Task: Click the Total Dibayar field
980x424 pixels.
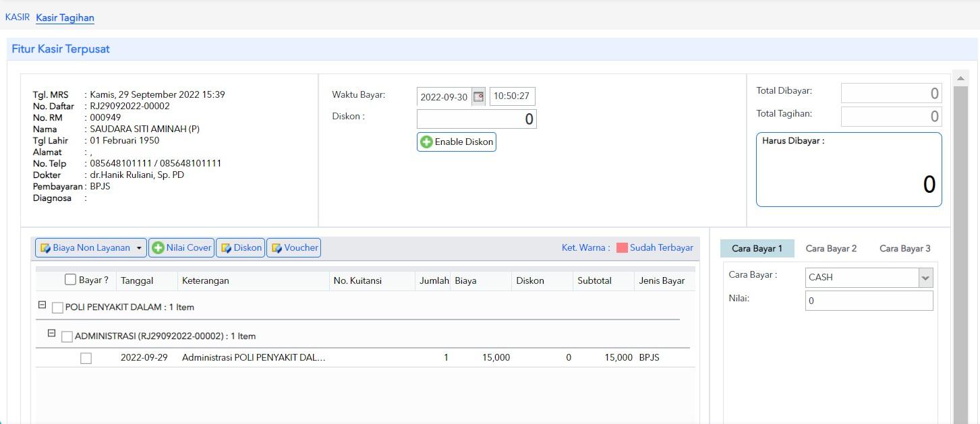Action: pyautogui.click(x=891, y=94)
